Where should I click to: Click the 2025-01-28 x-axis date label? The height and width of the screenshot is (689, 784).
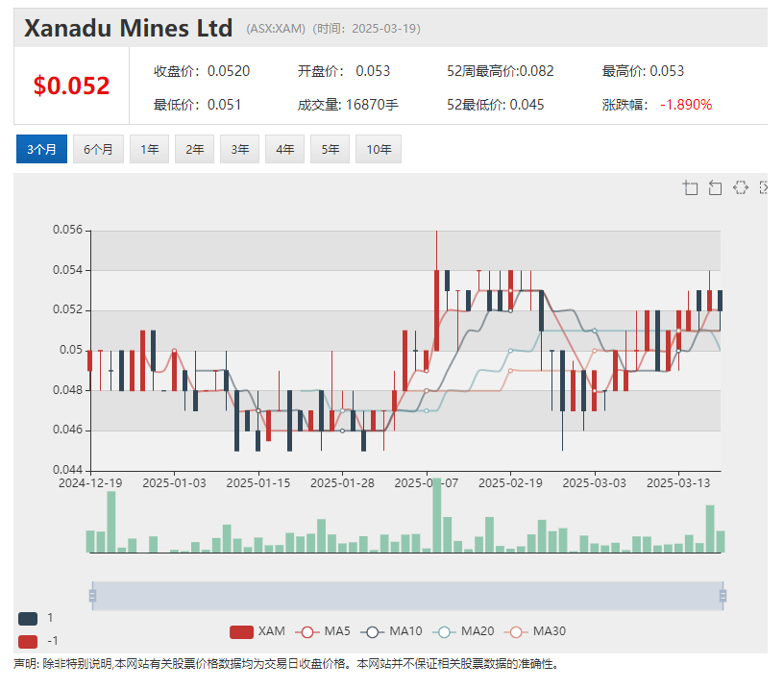click(342, 483)
